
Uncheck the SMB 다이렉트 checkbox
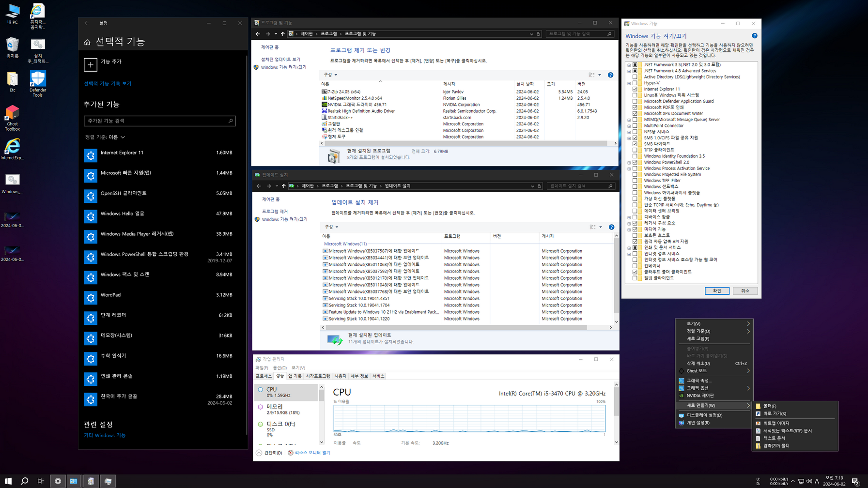click(635, 144)
